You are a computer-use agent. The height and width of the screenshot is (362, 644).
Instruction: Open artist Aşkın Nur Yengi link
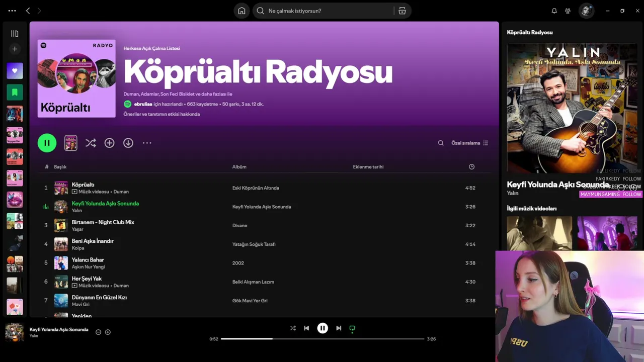[x=88, y=267]
